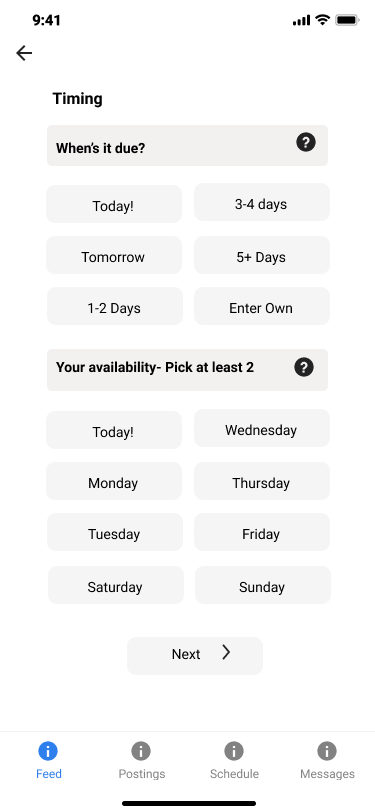Tap the Feed tab icon
The height and width of the screenshot is (812, 375).
tap(48, 750)
